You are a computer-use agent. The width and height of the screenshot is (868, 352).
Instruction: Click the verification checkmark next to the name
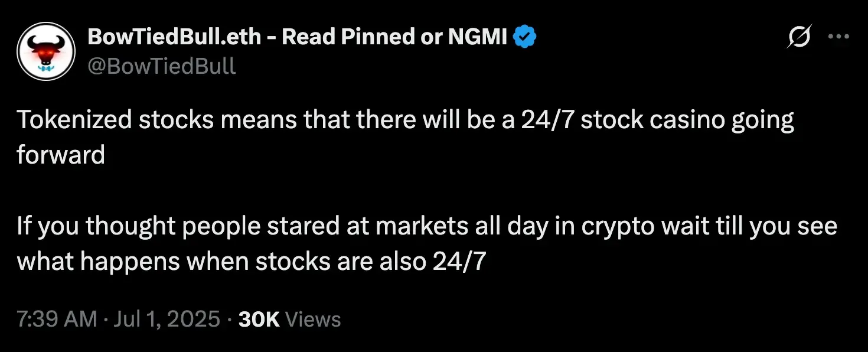(x=523, y=36)
